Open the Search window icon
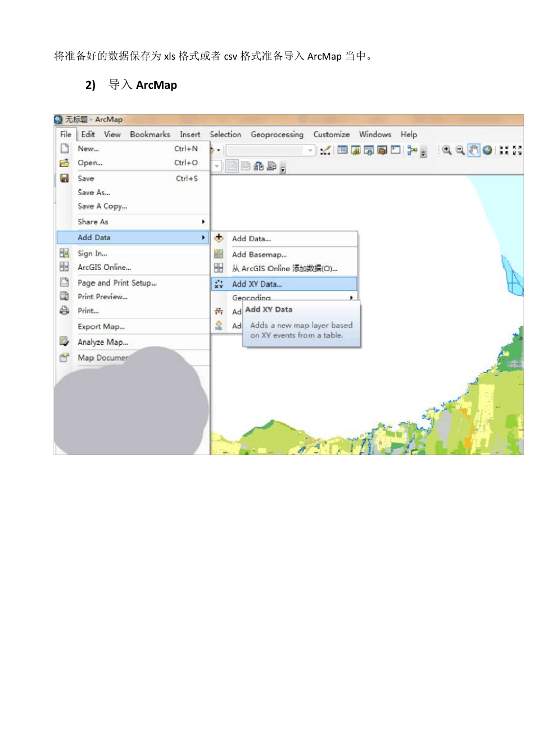The width and height of the screenshot is (534, 756). click(369, 150)
